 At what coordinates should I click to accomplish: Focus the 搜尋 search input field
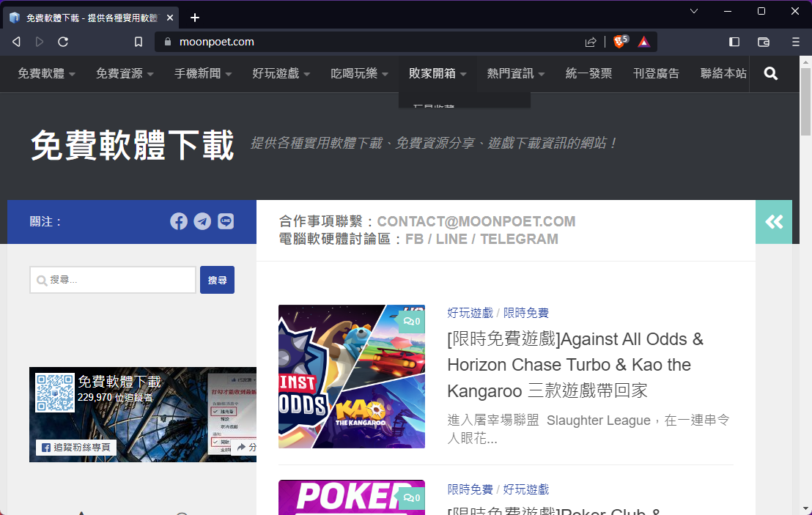113,280
